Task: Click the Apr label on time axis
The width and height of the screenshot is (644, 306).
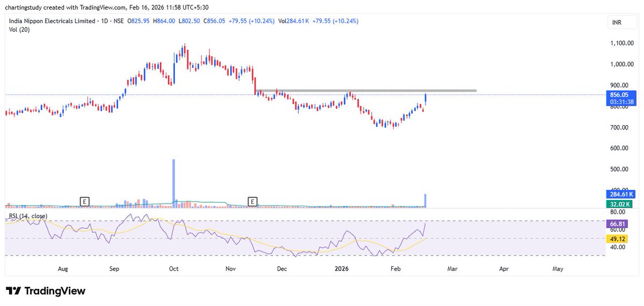Action: pos(504,268)
